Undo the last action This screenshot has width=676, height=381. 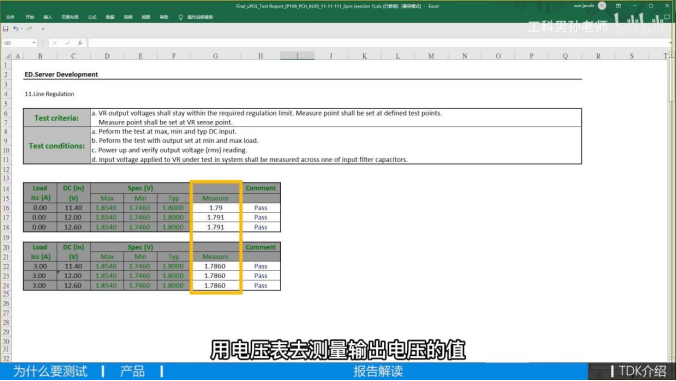[x=16, y=29]
